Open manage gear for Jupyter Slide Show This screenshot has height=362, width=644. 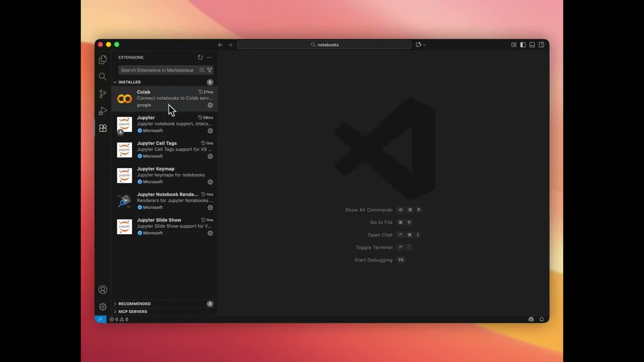point(210,233)
